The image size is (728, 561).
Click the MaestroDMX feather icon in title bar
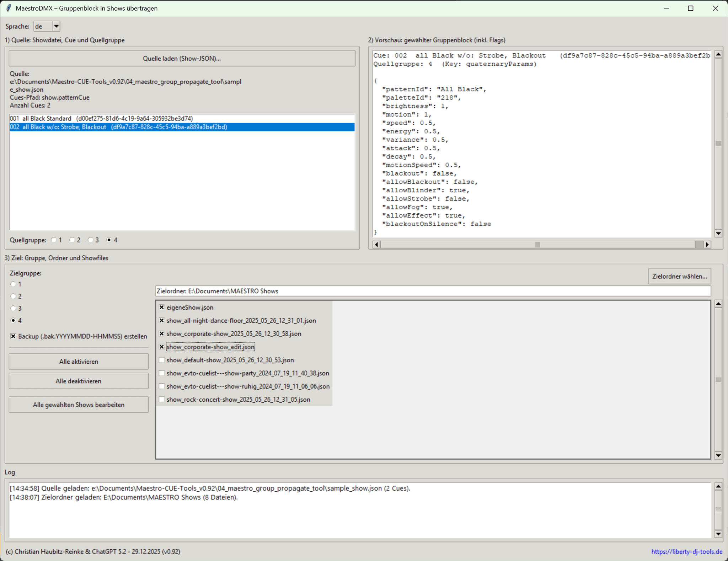(x=9, y=8)
